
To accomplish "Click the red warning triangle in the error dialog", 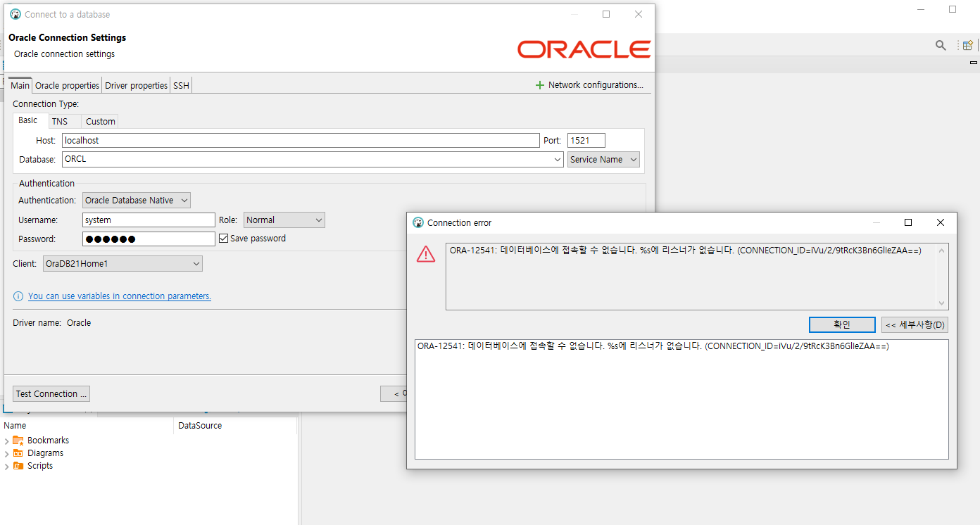I will 425,254.
